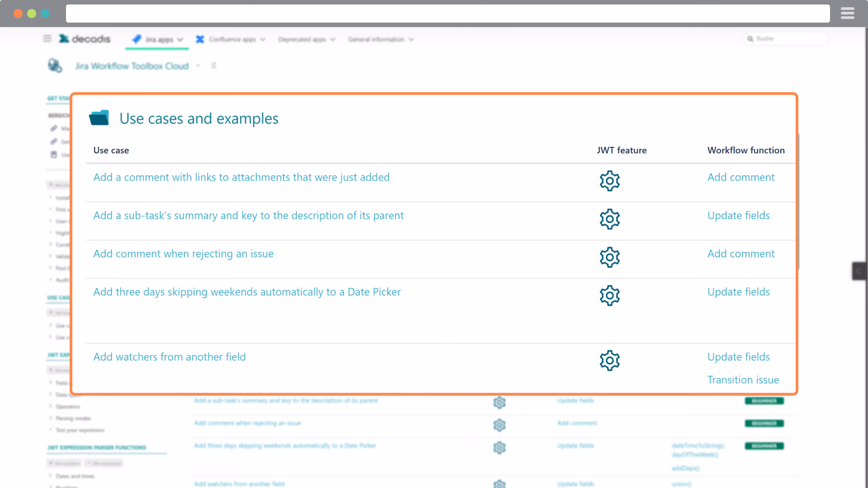
Task: Click the list icon right of Toolbox Cloud title
Action: 213,66
